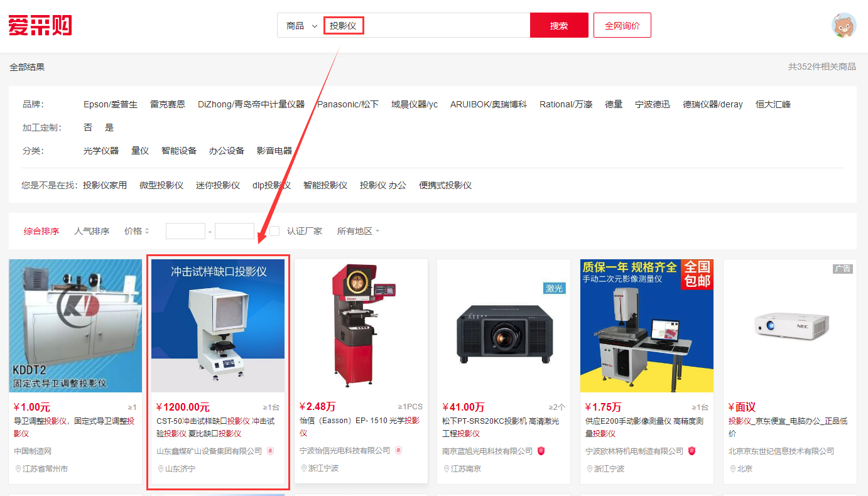Open the 商品 search type dropdown

pyautogui.click(x=301, y=26)
